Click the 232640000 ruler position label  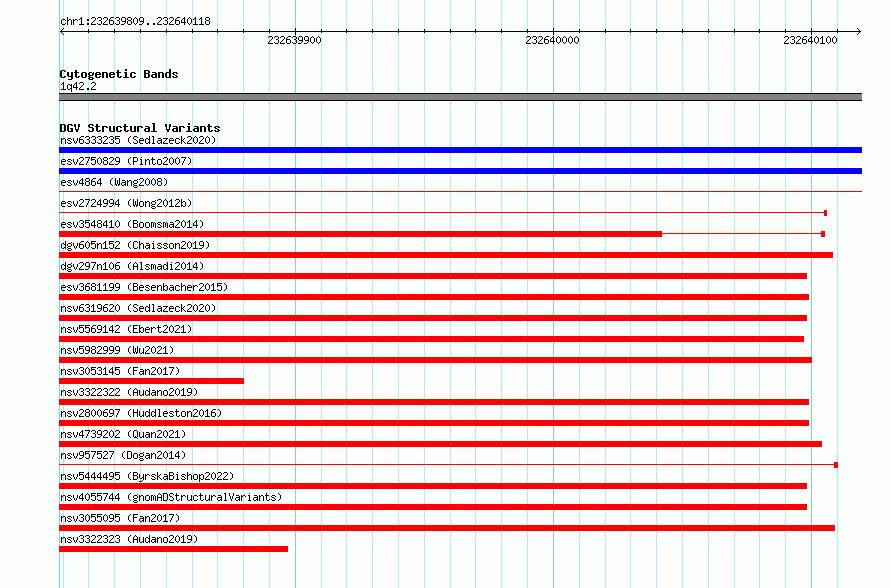[552, 40]
